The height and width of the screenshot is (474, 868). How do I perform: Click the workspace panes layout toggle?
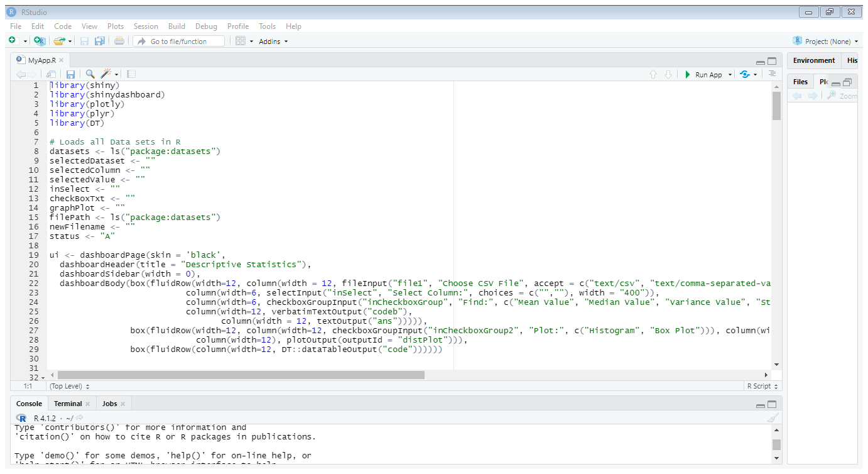click(x=241, y=41)
